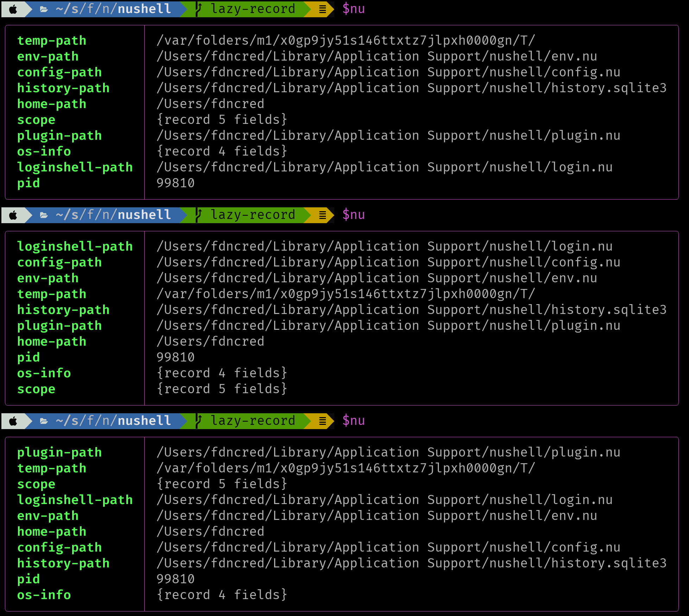Image resolution: width=689 pixels, height=616 pixels.
Task: Click the nushell directory name in the top prompt
Action: pyautogui.click(x=144, y=9)
